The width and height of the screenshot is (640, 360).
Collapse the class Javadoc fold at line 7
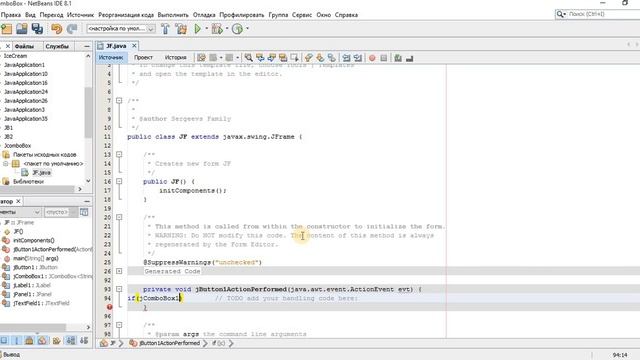[x=119, y=100]
